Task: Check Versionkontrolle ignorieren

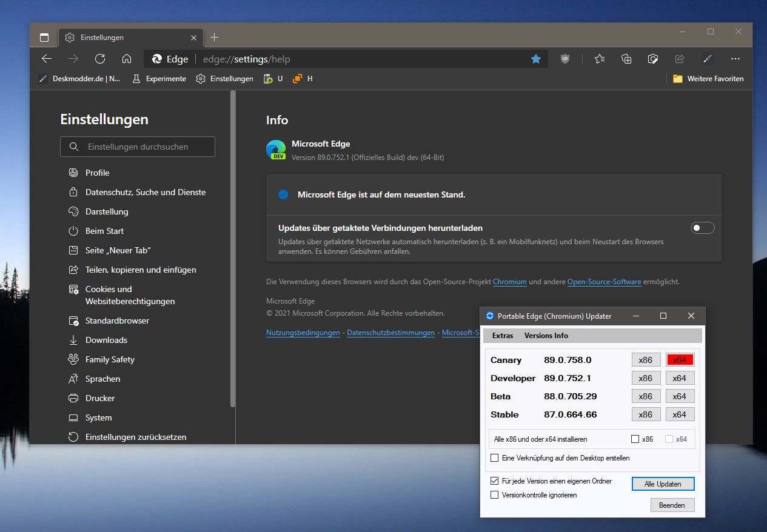Action: point(495,495)
